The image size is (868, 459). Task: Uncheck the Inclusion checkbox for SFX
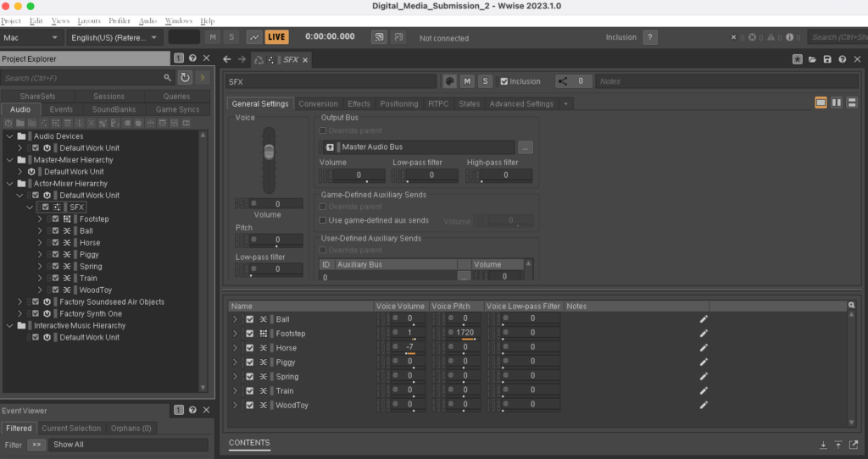[504, 81]
